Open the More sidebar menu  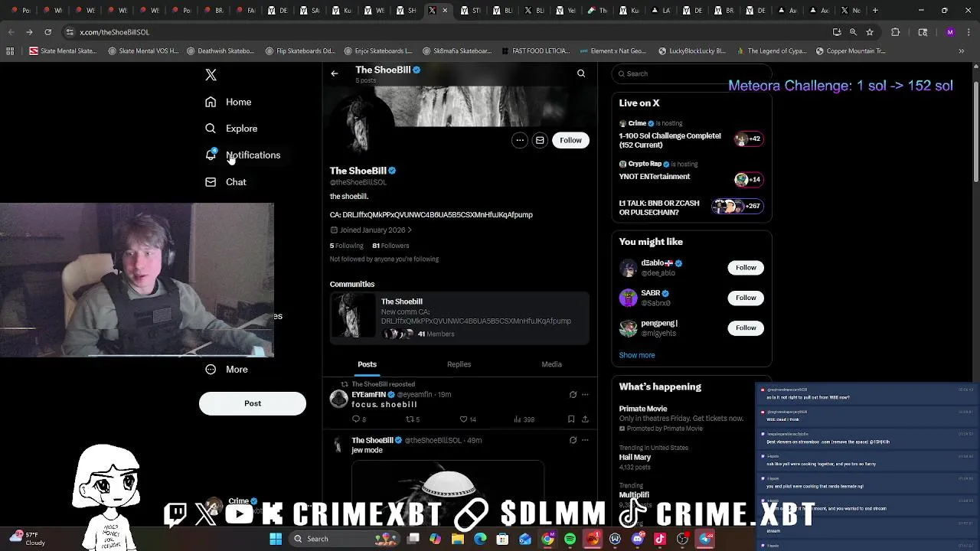click(x=227, y=370)
